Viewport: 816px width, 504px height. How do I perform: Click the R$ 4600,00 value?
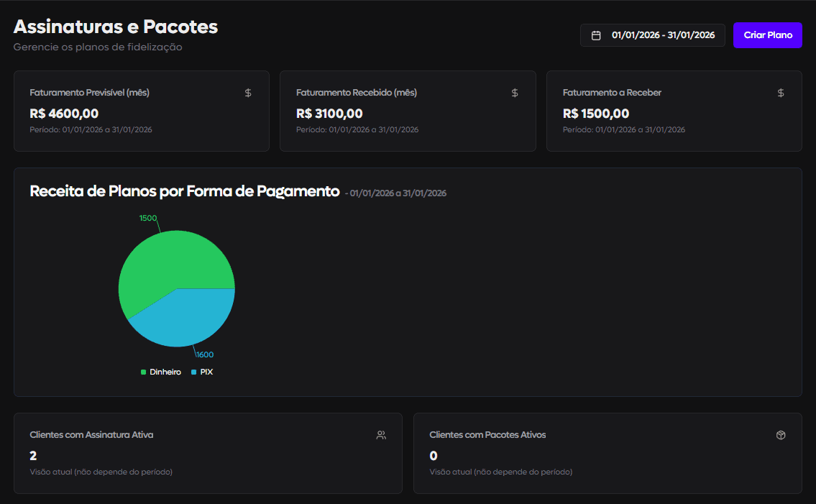click(x=64, y=114)
